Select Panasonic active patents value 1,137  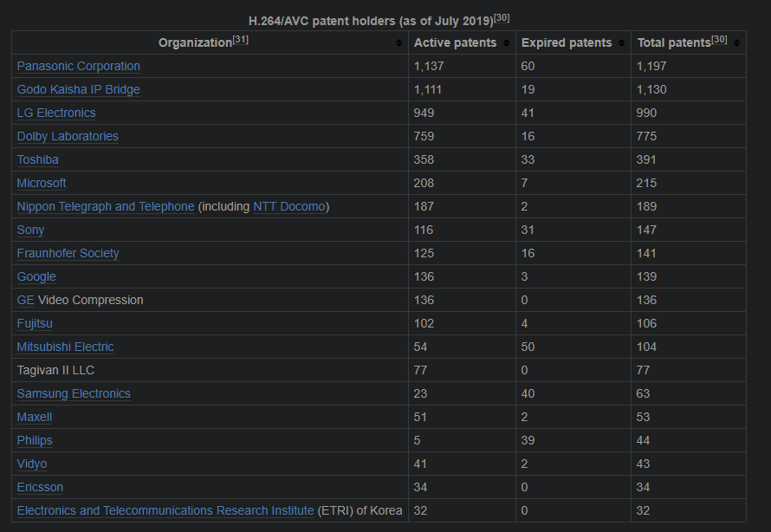pyautogui.click(x=429, y=66)
